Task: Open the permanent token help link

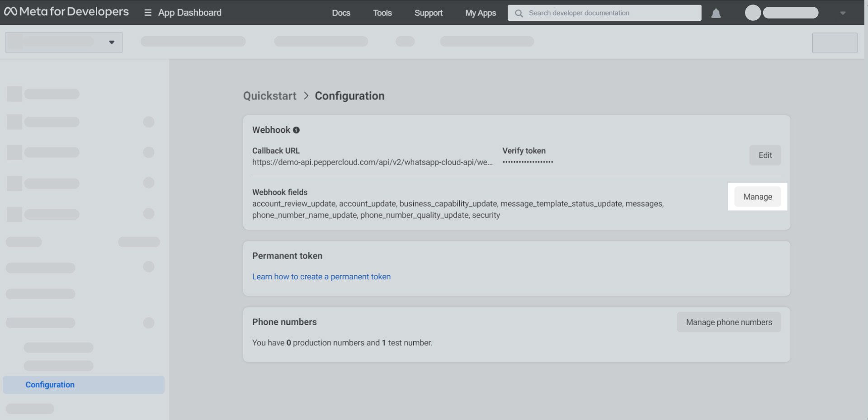Action: point(321,277)
